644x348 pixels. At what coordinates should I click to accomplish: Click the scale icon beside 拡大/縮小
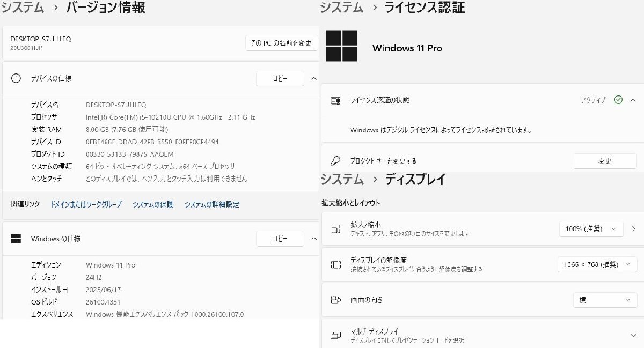(x=336, y=229)
